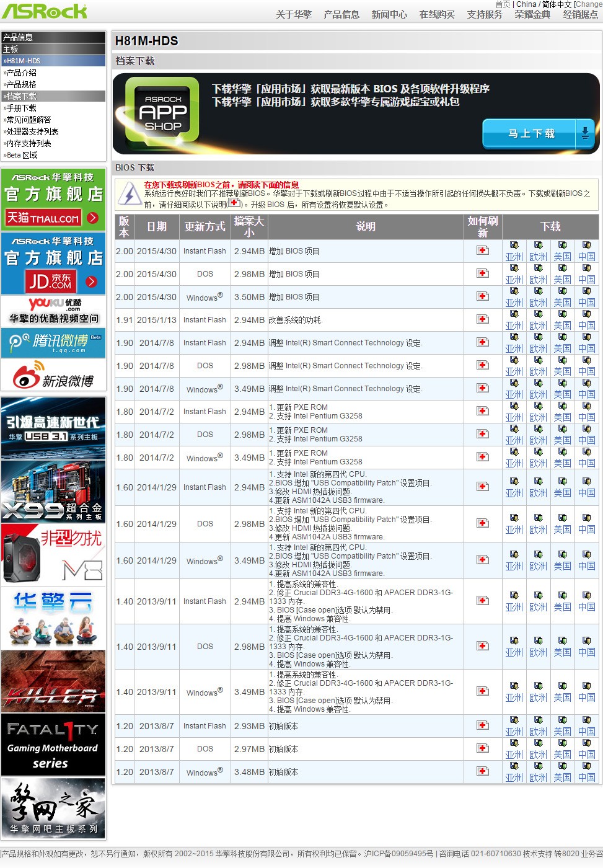Click 欧洲 download icon for 1.90 DOS

pos(538,360)
